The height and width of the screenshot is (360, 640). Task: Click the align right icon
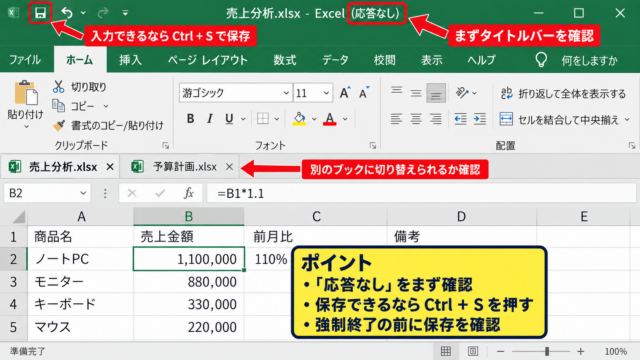tap(436, 119)
